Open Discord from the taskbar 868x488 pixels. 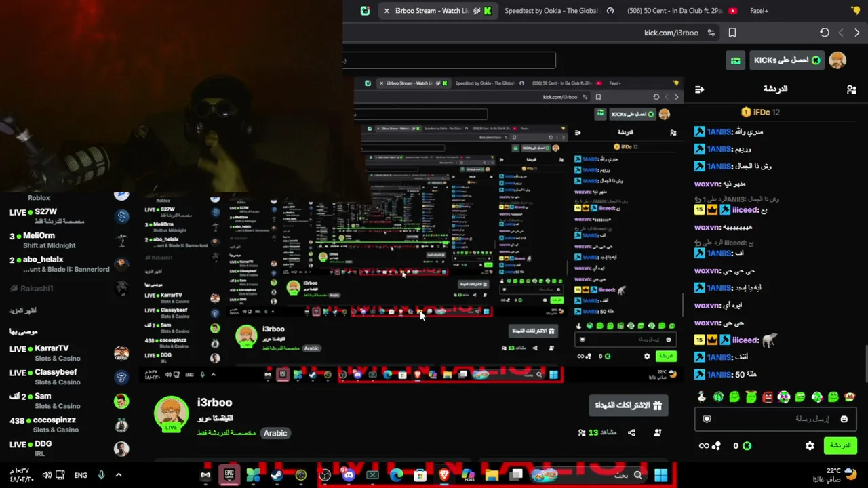point(349,475)
